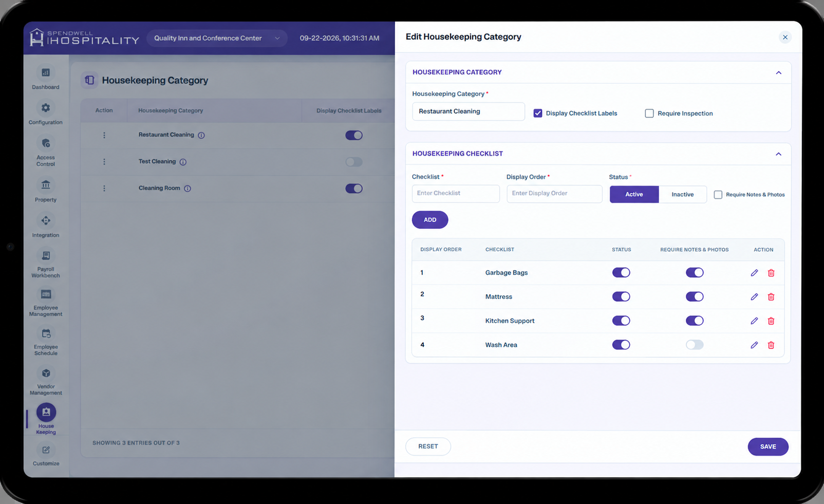Image resolution: width=824 pixels, height=504 pixels.
Task: Enable Require Notes & Photos for Wash Area
Action: tap(695, 345)
